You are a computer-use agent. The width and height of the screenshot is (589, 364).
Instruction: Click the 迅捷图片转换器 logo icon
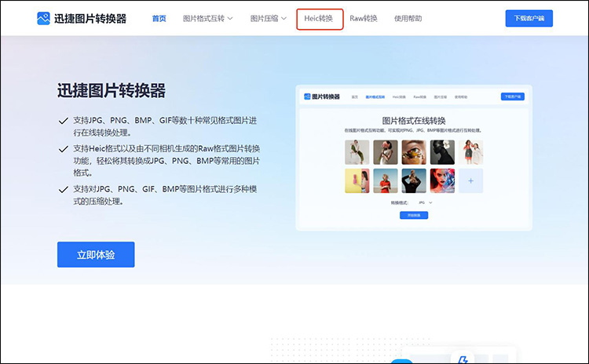(x=43, y=18)
